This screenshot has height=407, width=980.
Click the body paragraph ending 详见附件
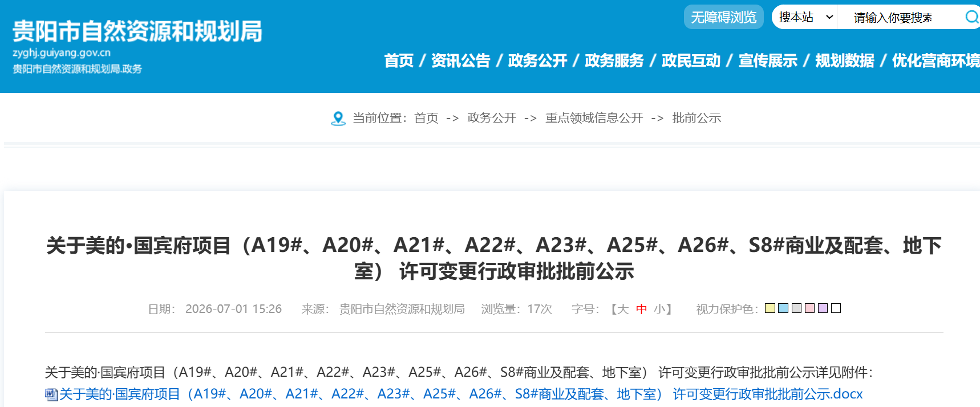pos(459,372)
